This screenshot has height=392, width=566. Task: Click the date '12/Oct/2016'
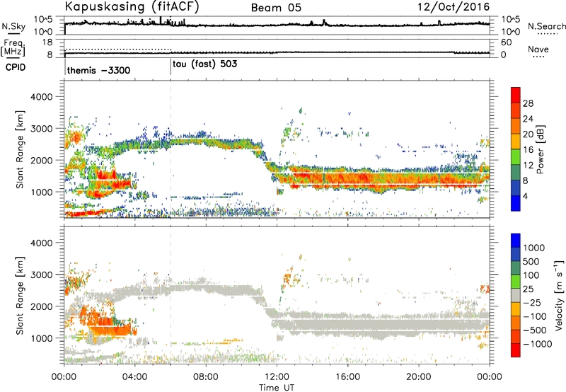click(454, 7)
